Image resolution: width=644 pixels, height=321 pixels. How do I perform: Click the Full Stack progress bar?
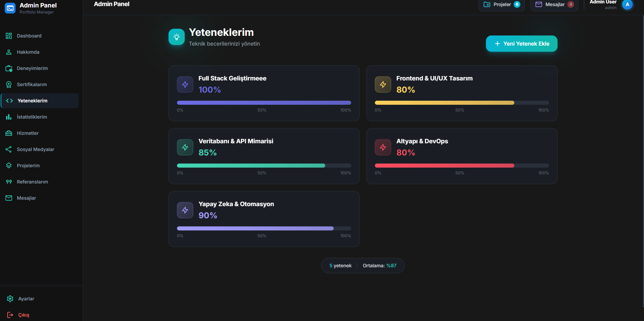point(264,102)
